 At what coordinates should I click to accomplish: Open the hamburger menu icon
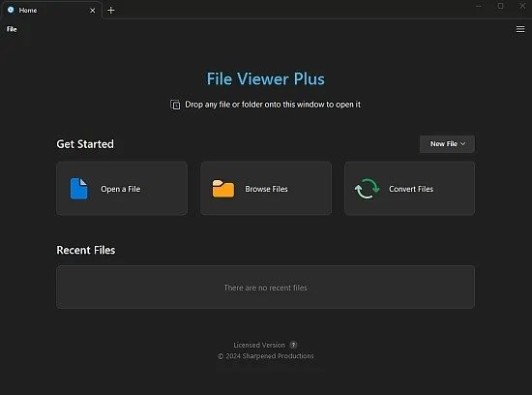(x=520, y=29)
